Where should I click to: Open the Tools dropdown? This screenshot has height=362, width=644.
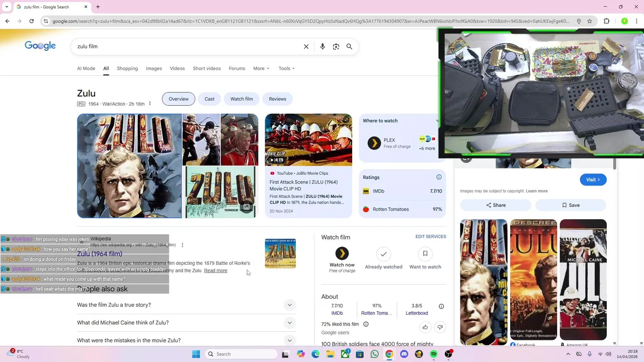click(x=286, y=68)
